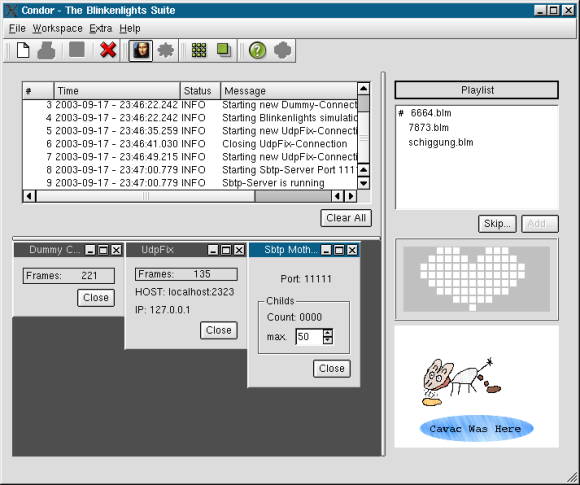This screenshot has height=485, width=580.
Task: Open the Help menu
Action: pos(130,28)
